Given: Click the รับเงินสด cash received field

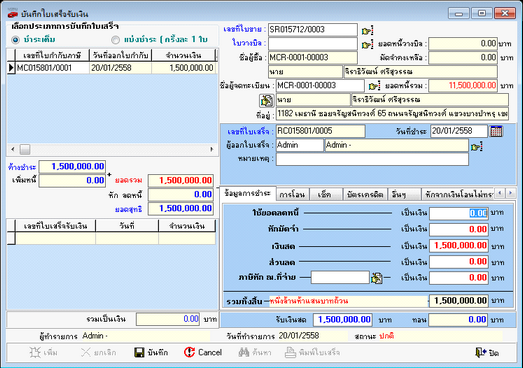Looking at the screenshot, I should tap(343, 320).
